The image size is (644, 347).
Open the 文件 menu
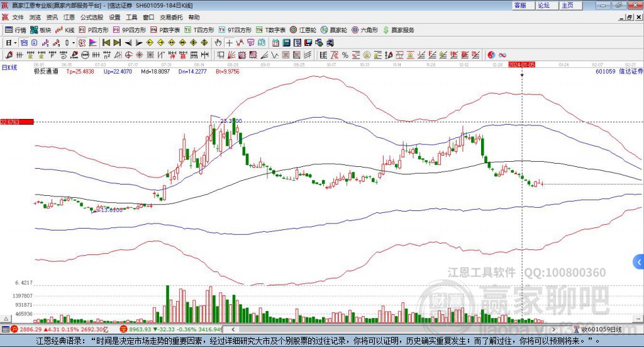tap(18, 17)
